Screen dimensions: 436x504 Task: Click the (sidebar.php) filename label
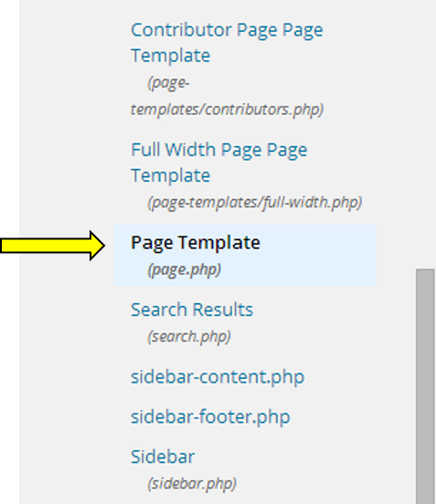coord(192,483)
